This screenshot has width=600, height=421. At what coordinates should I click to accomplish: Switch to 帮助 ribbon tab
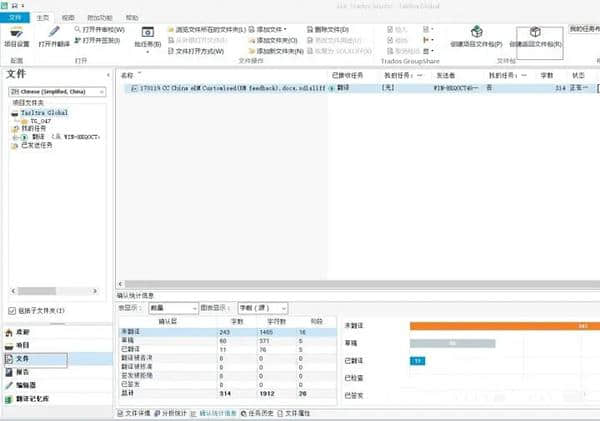point(132,18)
